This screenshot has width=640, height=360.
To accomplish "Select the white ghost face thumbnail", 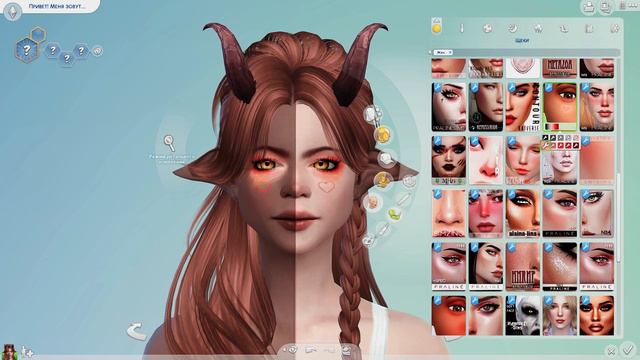I will coord(522,316).
